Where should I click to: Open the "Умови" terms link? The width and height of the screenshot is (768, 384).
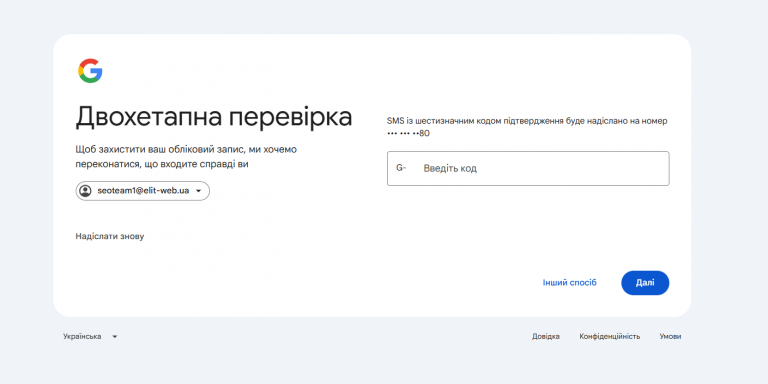point(670,336)
